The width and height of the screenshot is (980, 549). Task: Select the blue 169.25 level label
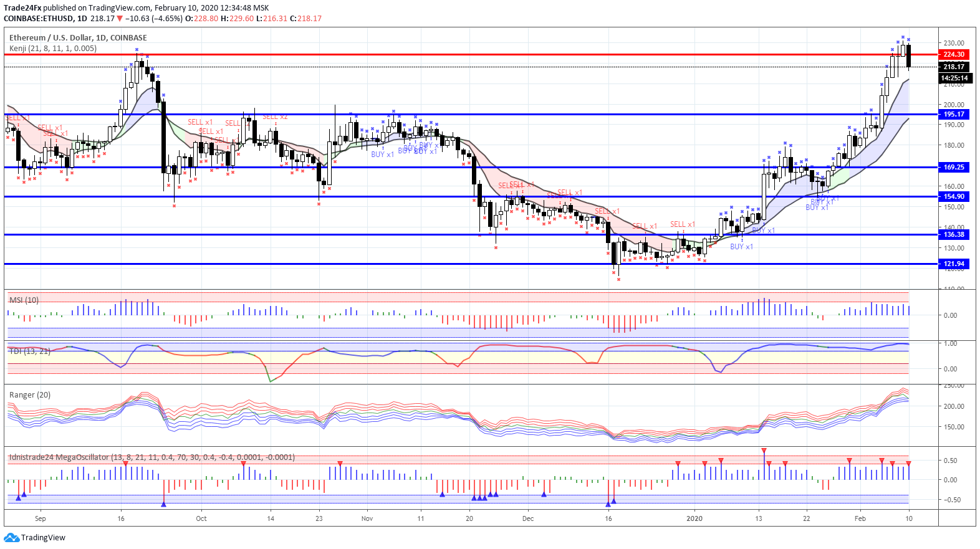click(x=954, y=167)
